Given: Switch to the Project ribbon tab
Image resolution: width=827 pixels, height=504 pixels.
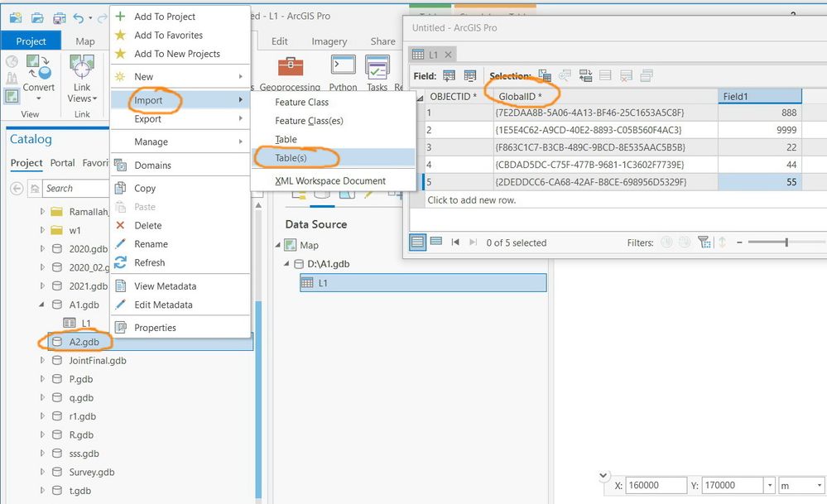Looking at the screenshot, I should (x=31, y=41).
